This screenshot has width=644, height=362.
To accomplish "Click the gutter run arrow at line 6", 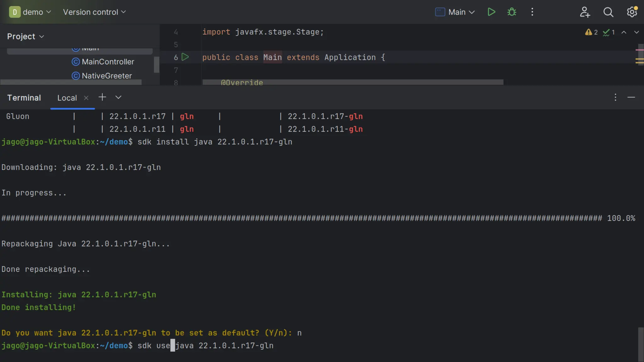I will pyautogui.click(x=185, y=57).
